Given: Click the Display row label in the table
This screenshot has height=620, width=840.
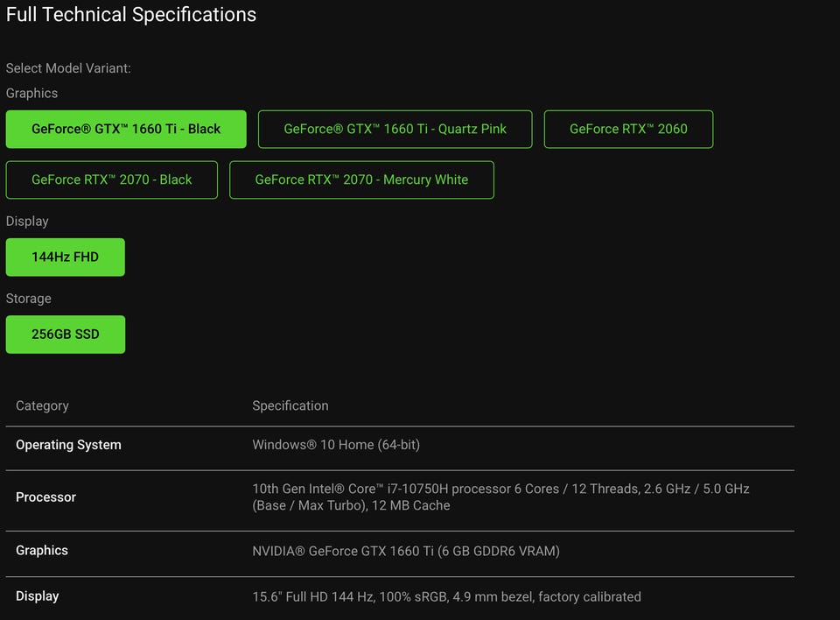Looking at the screenshot, I should point(38,596).
